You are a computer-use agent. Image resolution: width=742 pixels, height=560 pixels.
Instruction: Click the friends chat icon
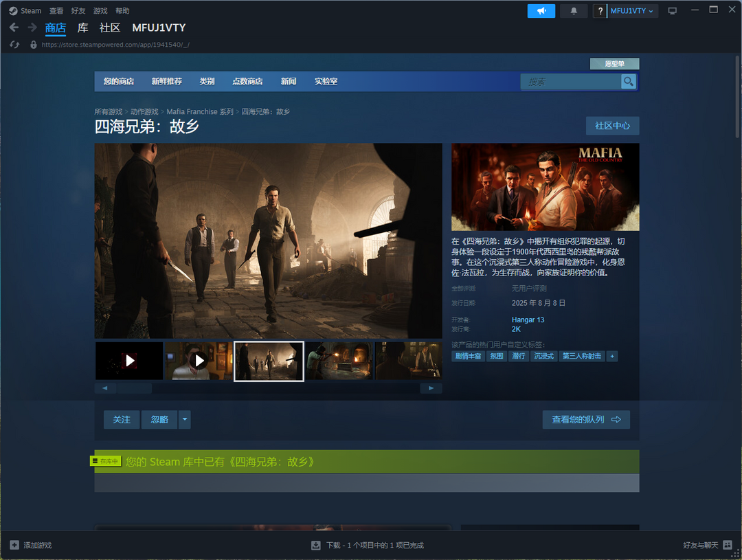728,545
